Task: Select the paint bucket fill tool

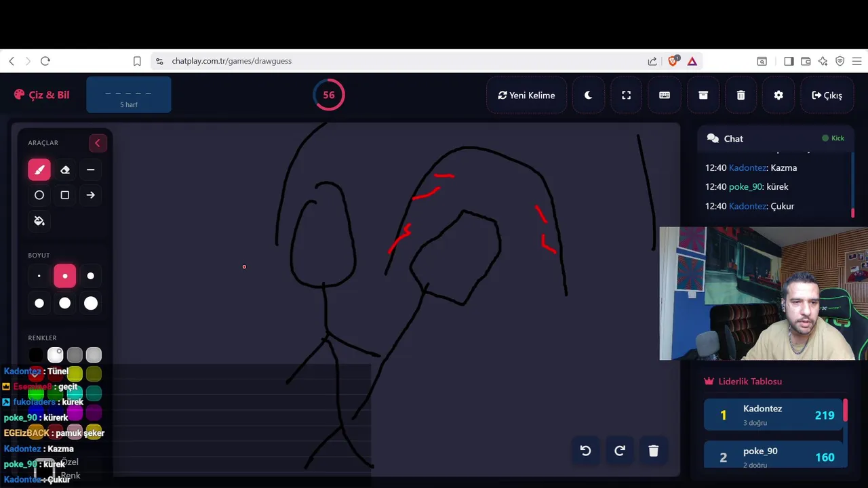Action: (39, 221)
